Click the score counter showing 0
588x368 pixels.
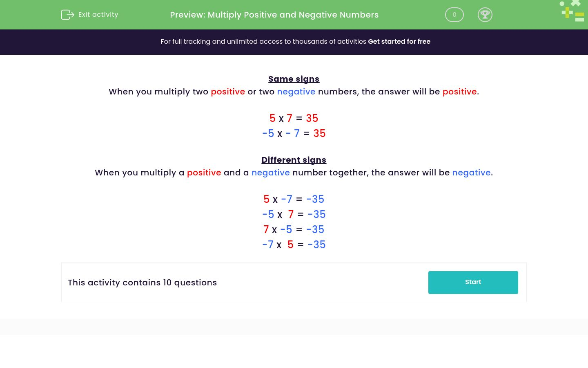point(454,15)
